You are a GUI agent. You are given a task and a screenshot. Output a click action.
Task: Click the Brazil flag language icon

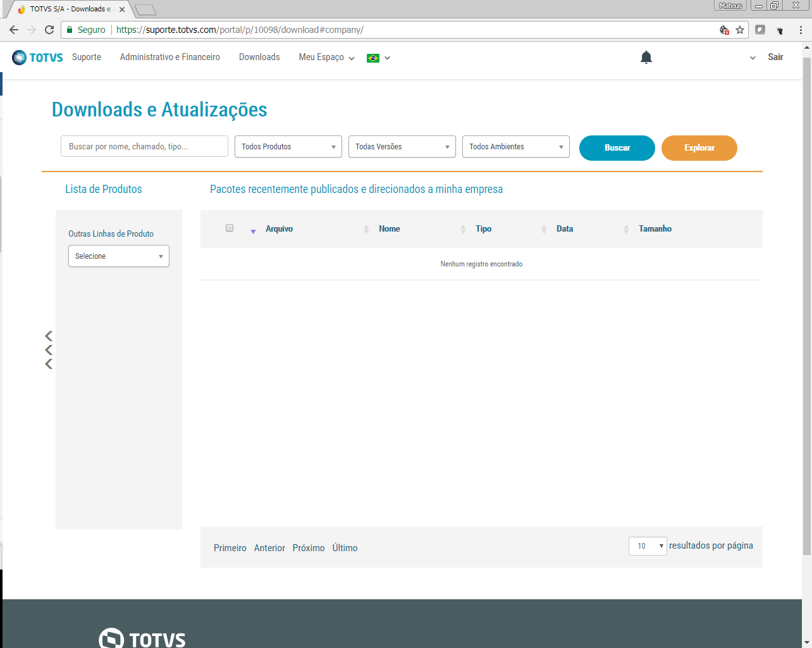click(373, 58)
